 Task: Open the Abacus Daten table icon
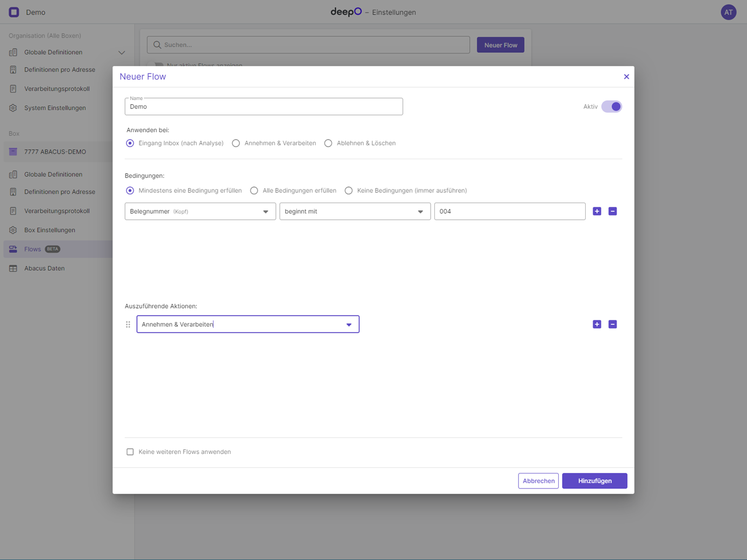click(x=13, y=268)
